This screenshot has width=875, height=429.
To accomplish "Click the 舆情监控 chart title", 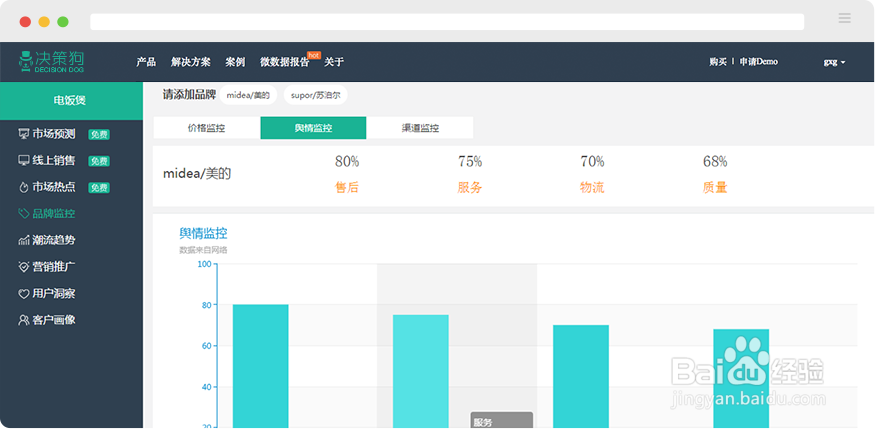I will 203,233.
